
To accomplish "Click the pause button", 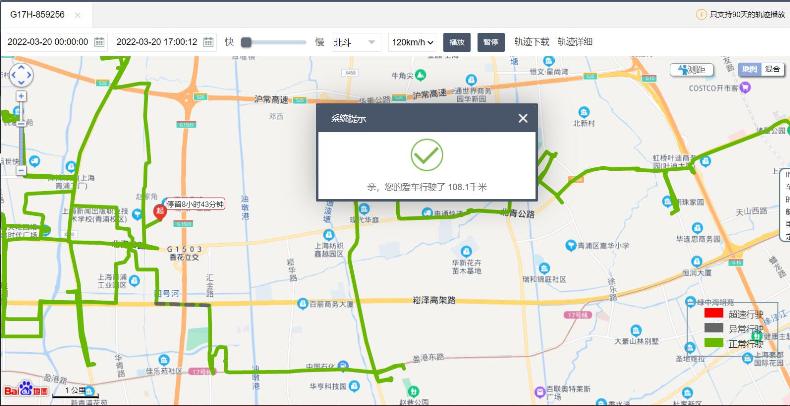I will click(490, 42).
